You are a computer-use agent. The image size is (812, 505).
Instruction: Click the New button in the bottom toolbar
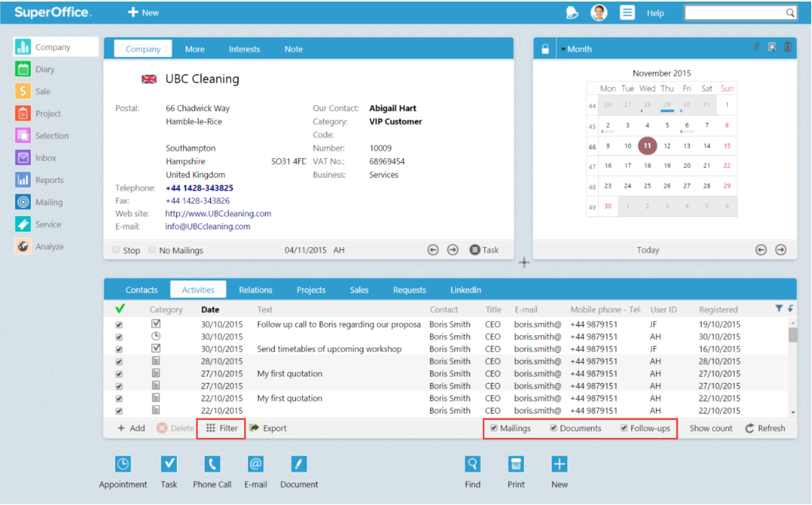coord(559,472)
